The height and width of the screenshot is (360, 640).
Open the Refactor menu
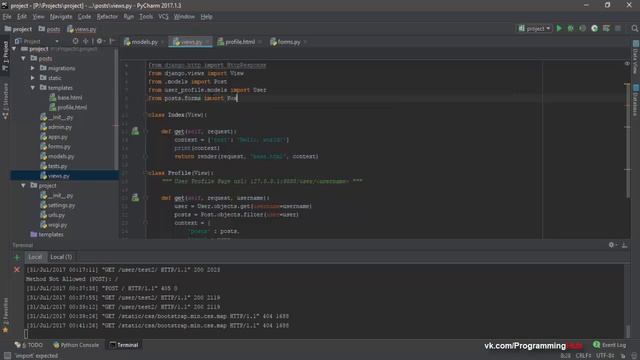(x=107, y=17)
